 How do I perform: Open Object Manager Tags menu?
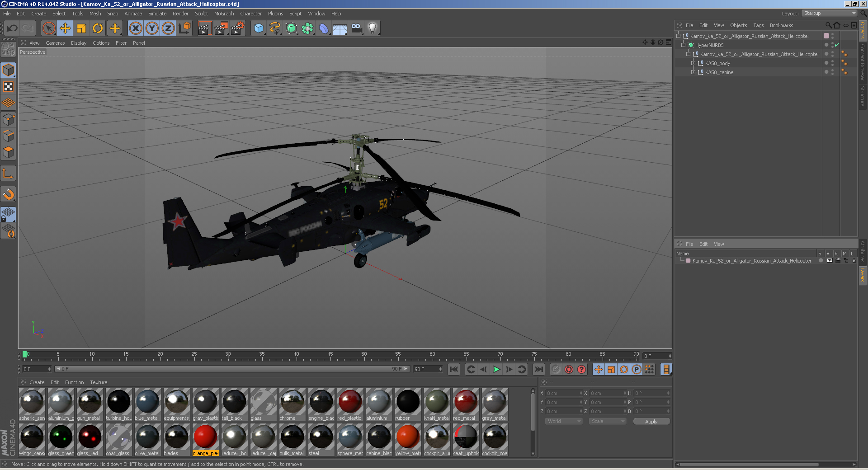point(758,25)
